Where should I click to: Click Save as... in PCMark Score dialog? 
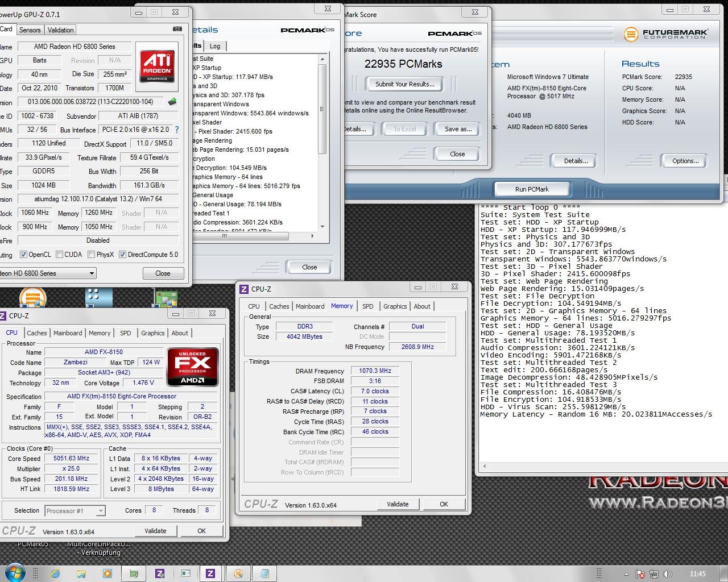458,129
